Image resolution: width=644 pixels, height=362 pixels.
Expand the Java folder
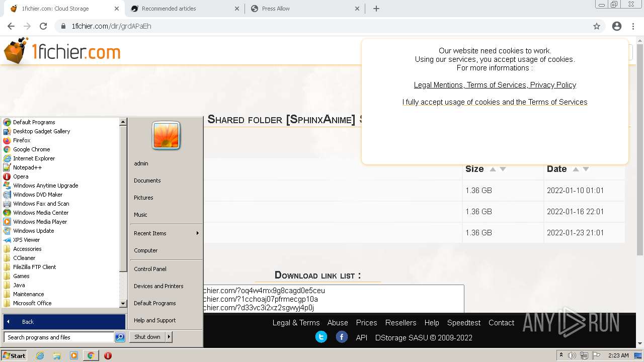(19, 285)
